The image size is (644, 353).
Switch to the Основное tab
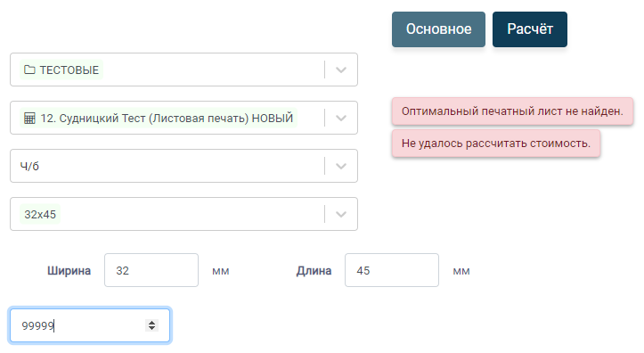click(x=438, y=29)
